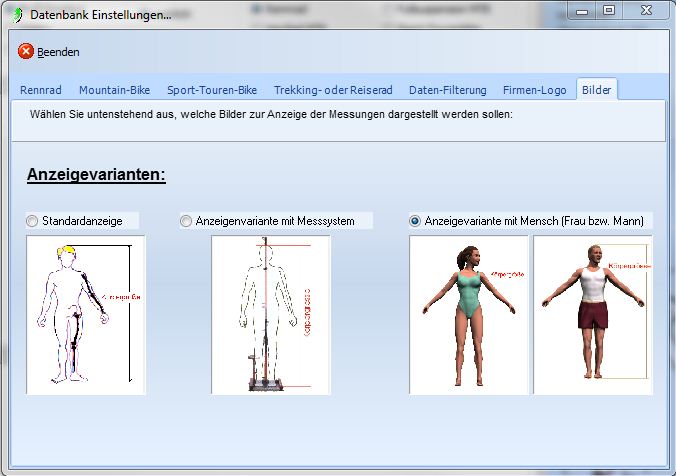The width and height of the screenshot is (676, 476).
Task: Open the Sport-Touren-Bike tab
Action: coord(212,89)
